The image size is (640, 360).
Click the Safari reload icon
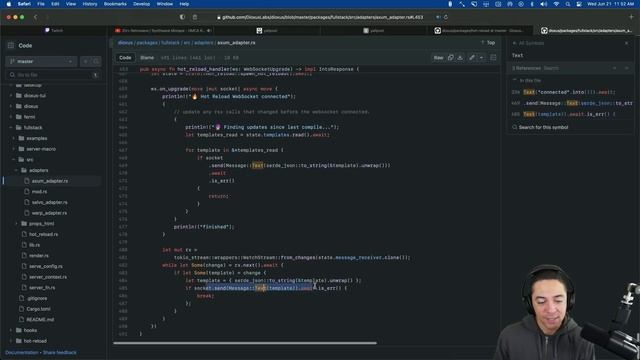[x=446, y=17]
